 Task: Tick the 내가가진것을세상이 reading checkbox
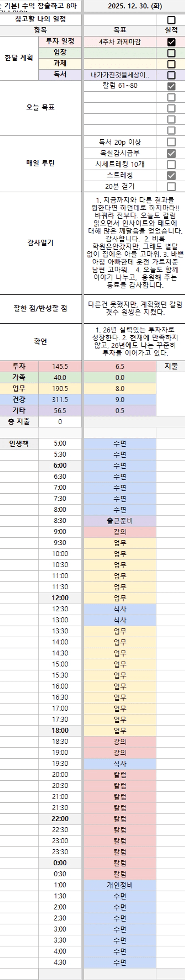(x=171, y=75)
